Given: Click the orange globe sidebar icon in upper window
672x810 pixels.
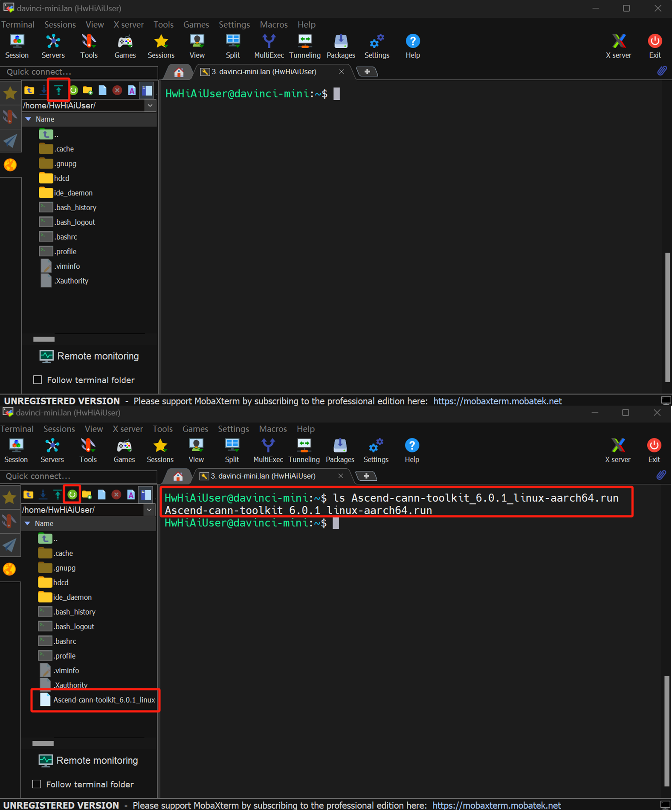Looking at the screenshot, I should point(10,165).
